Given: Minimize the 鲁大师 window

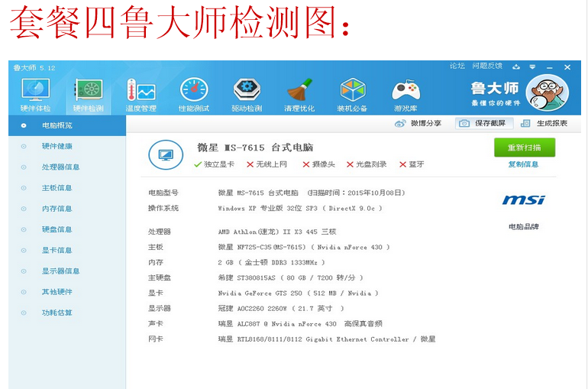Looking at the screenshot, I should (550, 67).
